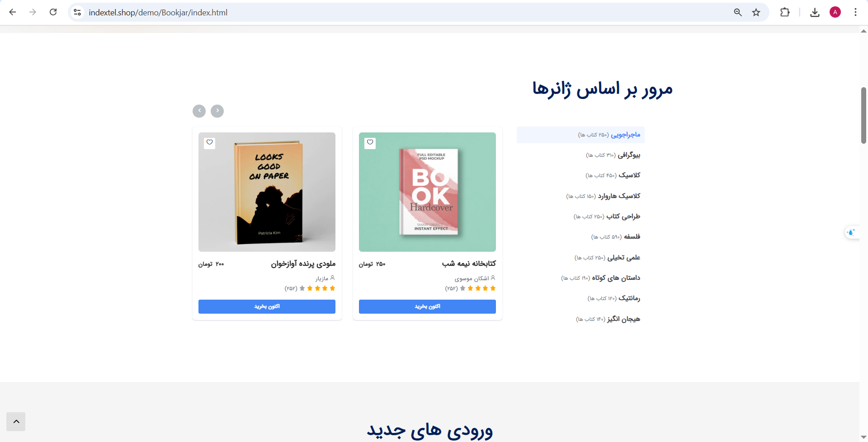Open the browser extensions puzzle icon
The width and height of the screenshot is (868, 442).
coord(785,12)
